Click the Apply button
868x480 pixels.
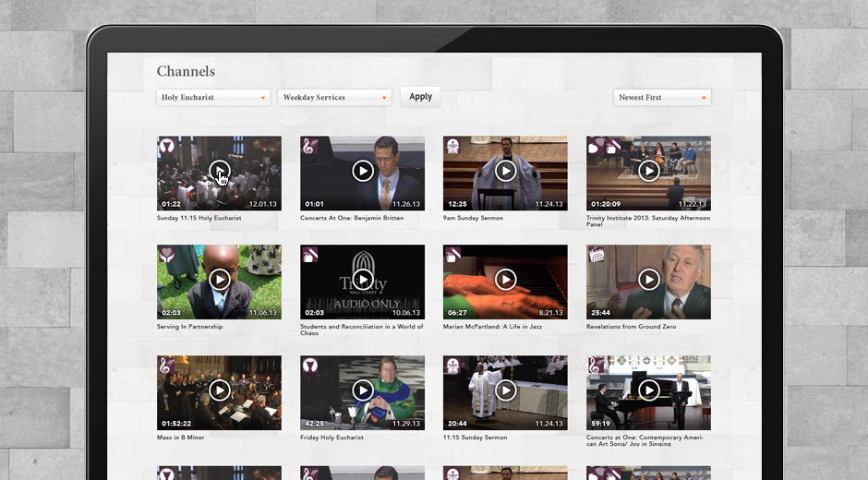(420, 97)
